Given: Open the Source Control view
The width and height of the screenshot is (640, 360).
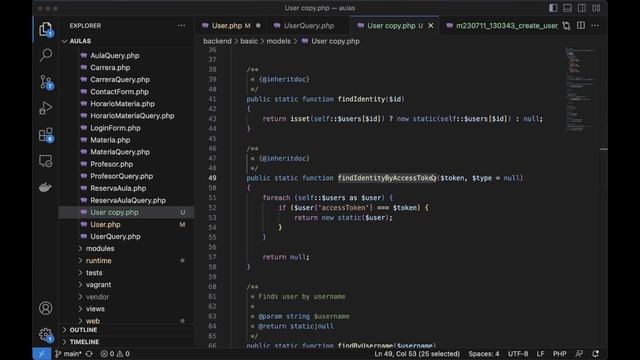Looking at the screenshot, I should tap(46, 82).
